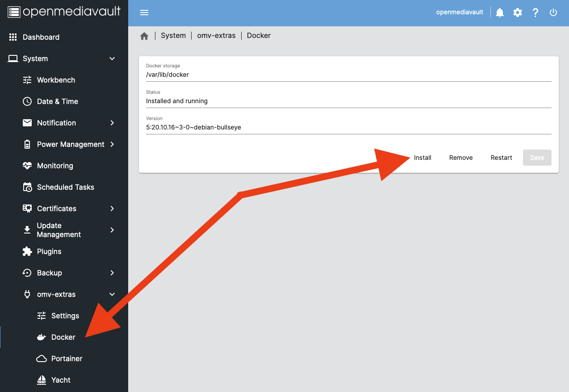Click the Restart button
569x392 pixels.
[501, 158]
